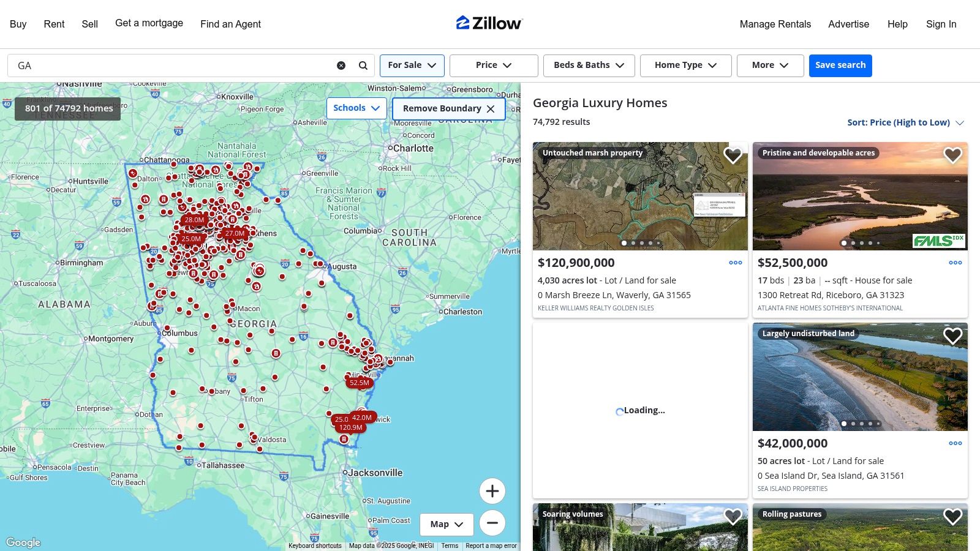Open more options for $120,900,000 listing
Screen dimensions: 980x551
point(736,263)
